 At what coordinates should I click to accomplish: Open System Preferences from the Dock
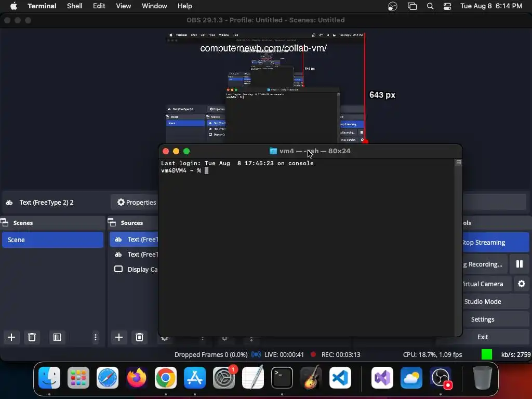pos(224,378)
